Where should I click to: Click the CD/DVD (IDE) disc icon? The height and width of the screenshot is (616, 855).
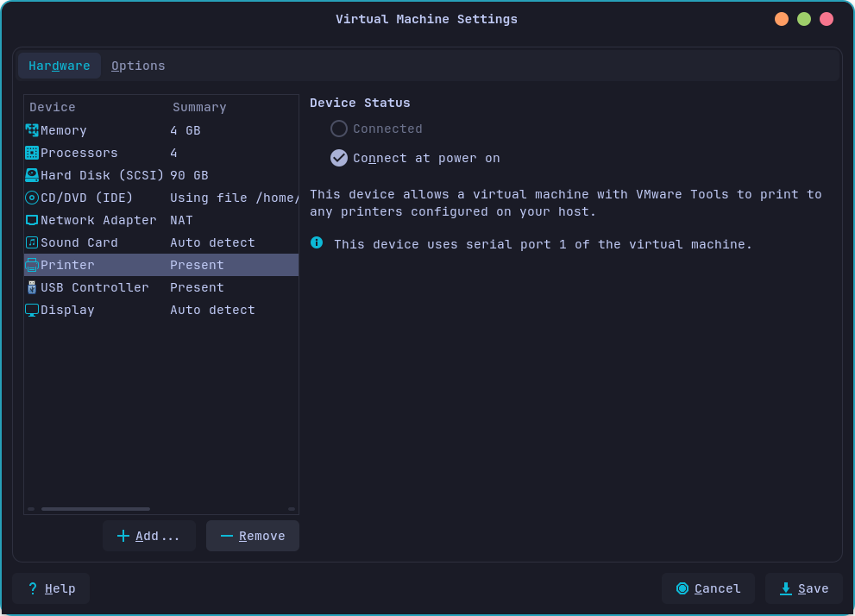pos(33,198)
